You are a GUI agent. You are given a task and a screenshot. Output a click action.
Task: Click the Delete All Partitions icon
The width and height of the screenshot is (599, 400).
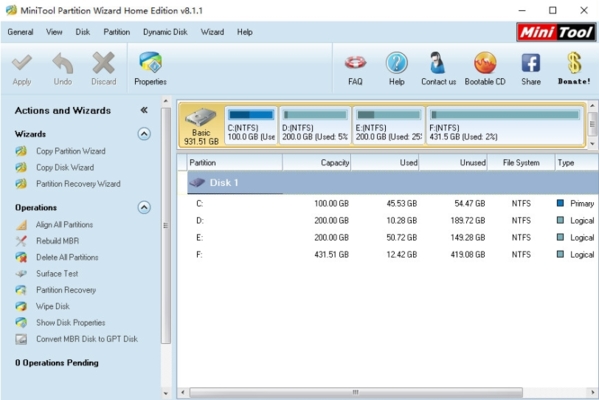(21, 257)
